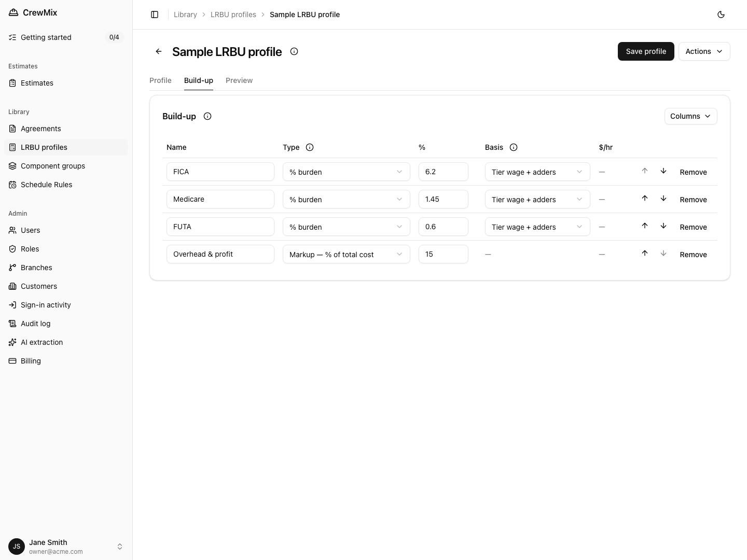Image resolution: width=747 pixels, height=560 pixels.
Task: Open LRBU profiles sidebar item
Action: 66,147
